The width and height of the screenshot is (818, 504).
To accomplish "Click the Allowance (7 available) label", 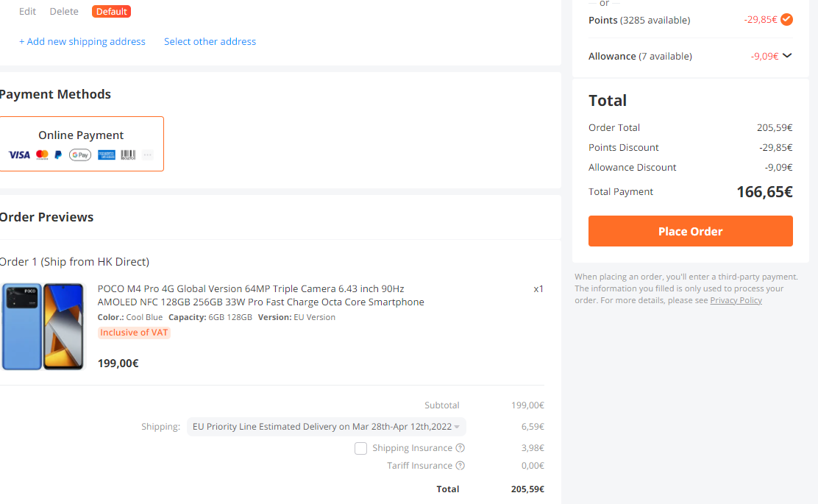I will pos(641,57).
